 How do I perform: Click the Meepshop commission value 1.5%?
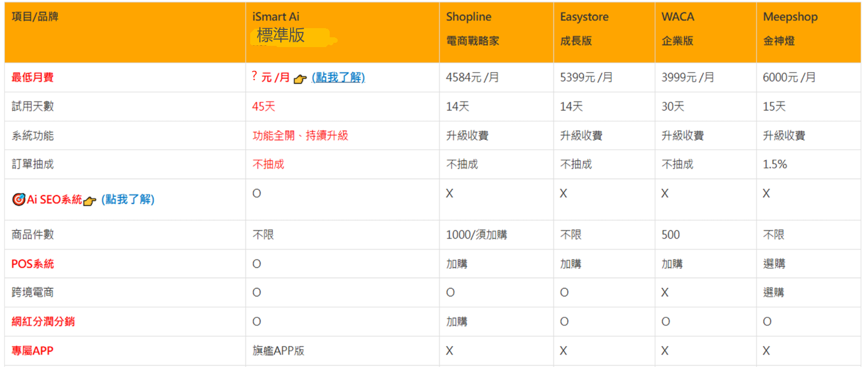point(774,164)
